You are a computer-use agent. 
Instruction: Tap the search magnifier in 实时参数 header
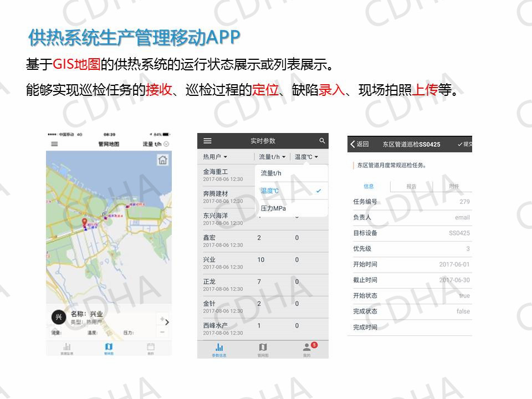[x=322, y=140]
